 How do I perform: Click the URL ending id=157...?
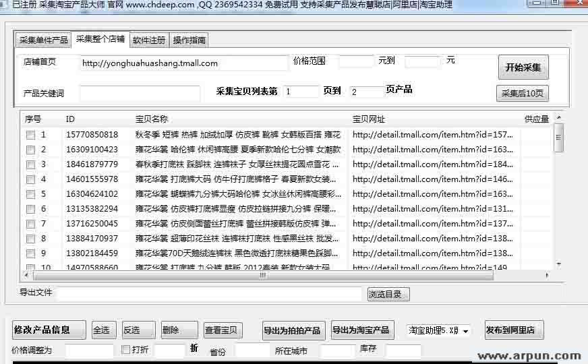[x=433, y=135]
